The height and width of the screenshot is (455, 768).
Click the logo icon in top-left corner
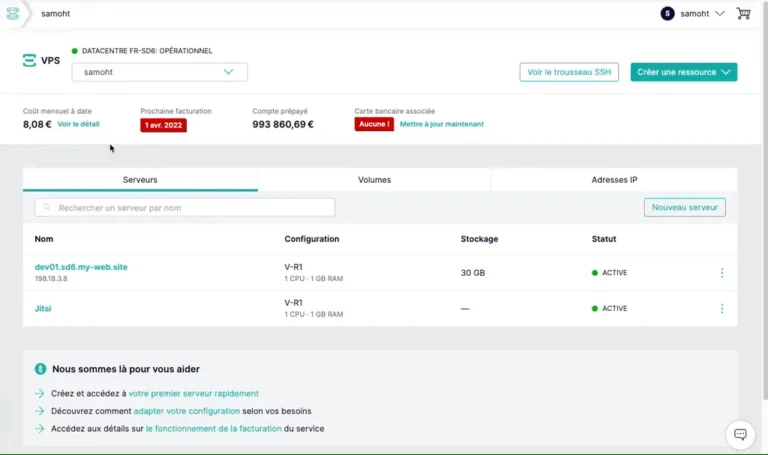(x=13, y=14)
